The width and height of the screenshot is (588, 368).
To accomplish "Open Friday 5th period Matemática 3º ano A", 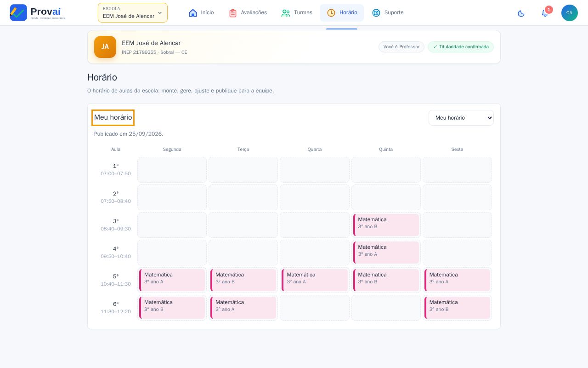I will click(458, 280).
